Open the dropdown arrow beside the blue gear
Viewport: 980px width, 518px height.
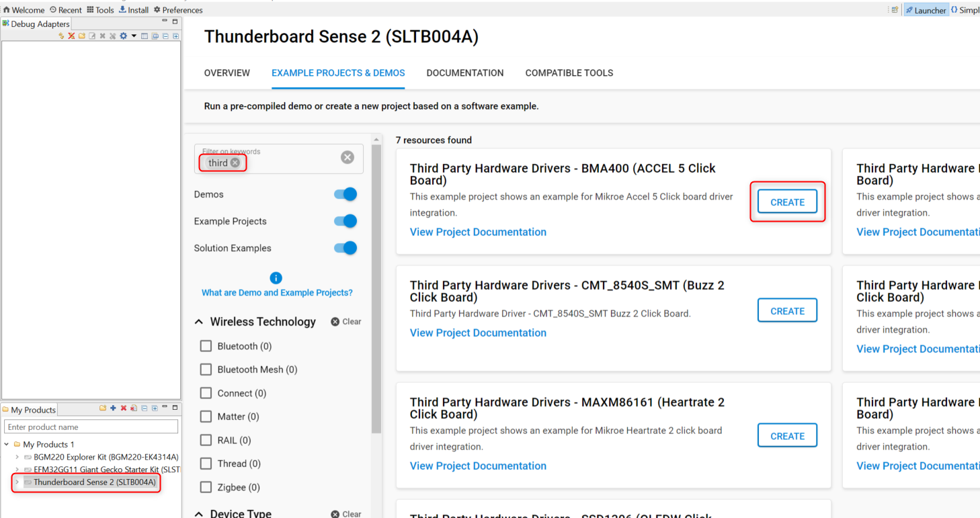click(x=134, y=36)
